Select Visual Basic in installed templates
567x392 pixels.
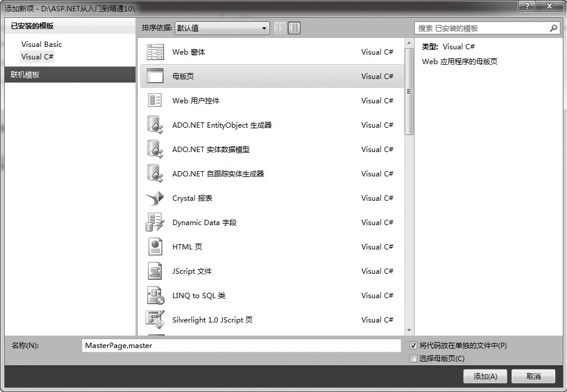click(41, 45)
